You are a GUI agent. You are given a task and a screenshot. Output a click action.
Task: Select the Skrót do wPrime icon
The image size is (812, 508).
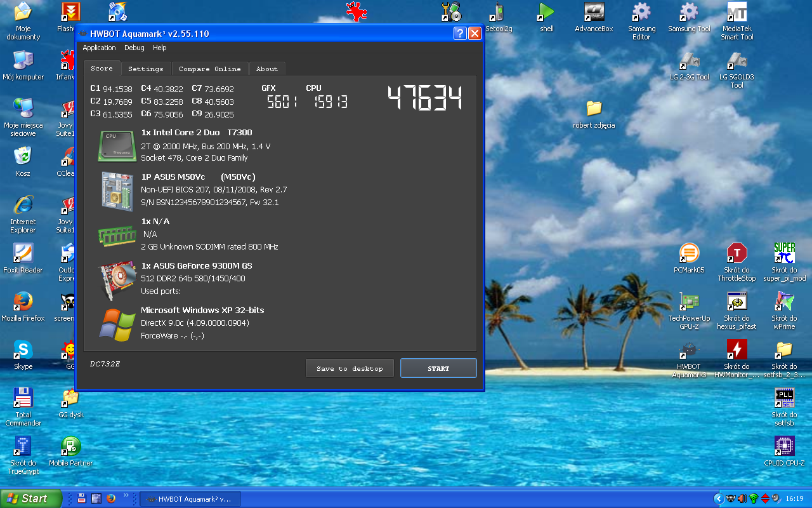coord(784,311)
